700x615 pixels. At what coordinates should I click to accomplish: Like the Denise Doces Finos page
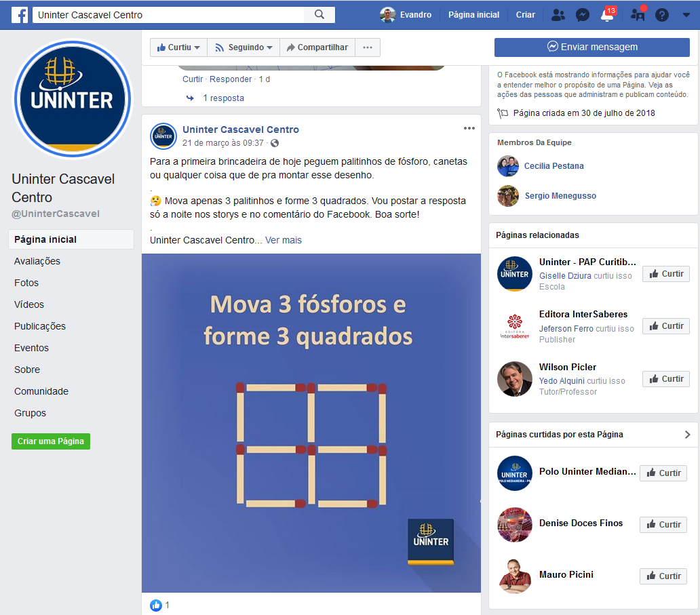pyautogui.click(x=663, y=524)
